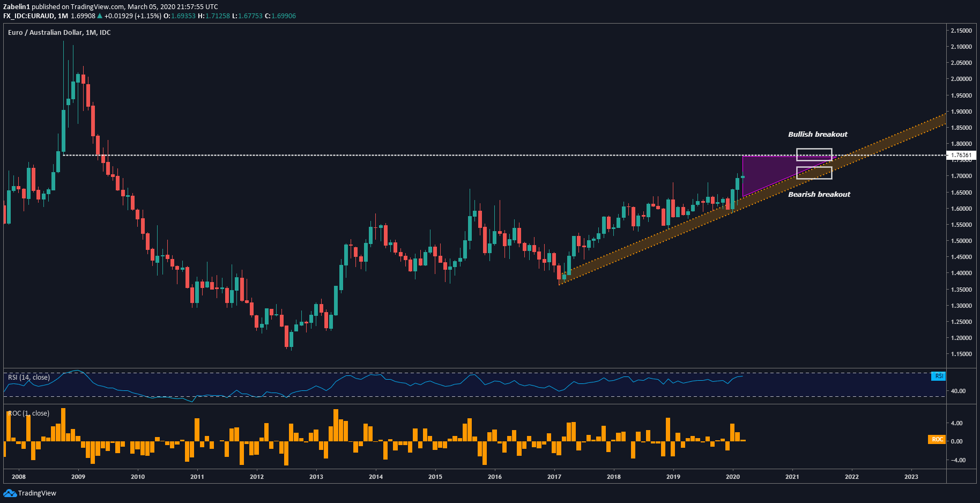Click the open price O:1.69353 value
The width and height of the screenshot is (980, 503).
[180, 16]
